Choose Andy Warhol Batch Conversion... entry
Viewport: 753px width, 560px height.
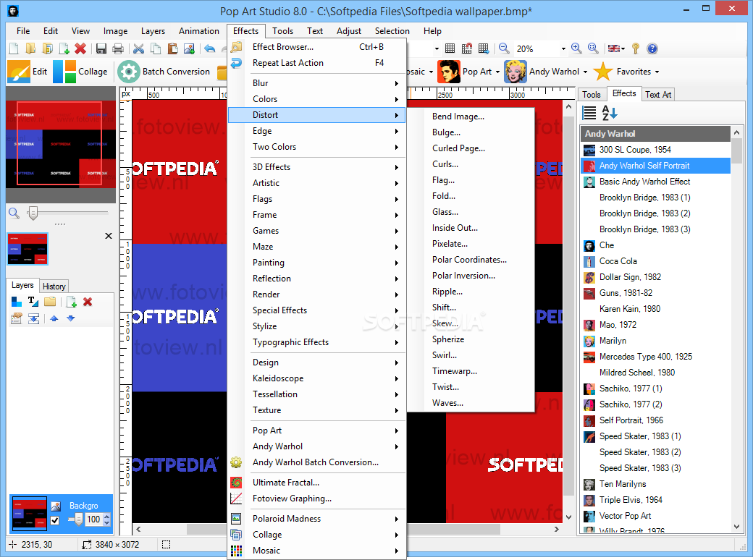click(316, 462)
